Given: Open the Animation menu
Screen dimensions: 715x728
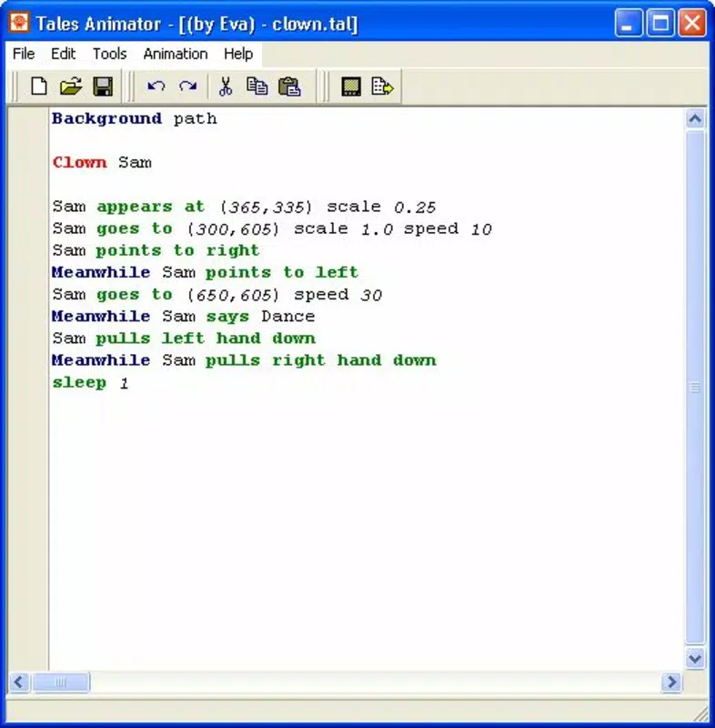Looking at the screenshot, I should point(176,54).
